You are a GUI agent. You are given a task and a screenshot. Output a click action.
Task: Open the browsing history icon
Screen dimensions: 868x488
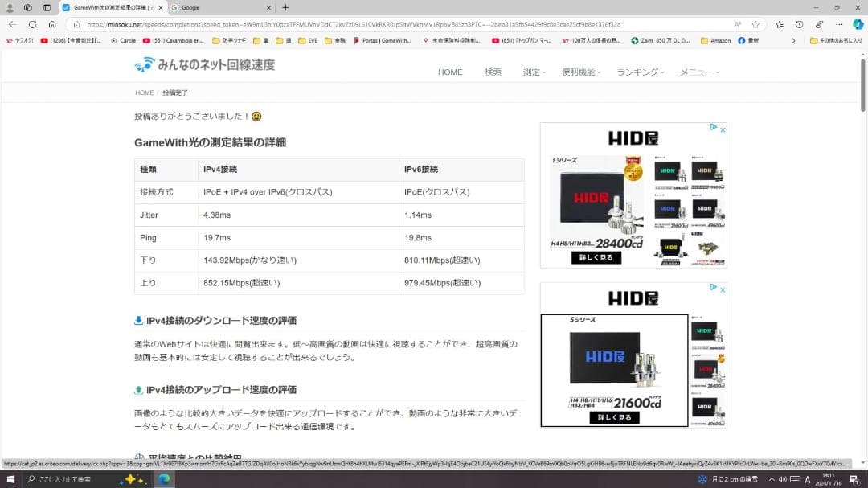tap(799, 24)
